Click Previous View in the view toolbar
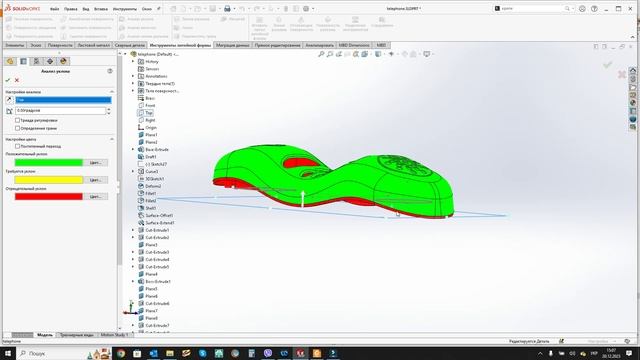The image size is (640, 360). click(x=339, y=54)
